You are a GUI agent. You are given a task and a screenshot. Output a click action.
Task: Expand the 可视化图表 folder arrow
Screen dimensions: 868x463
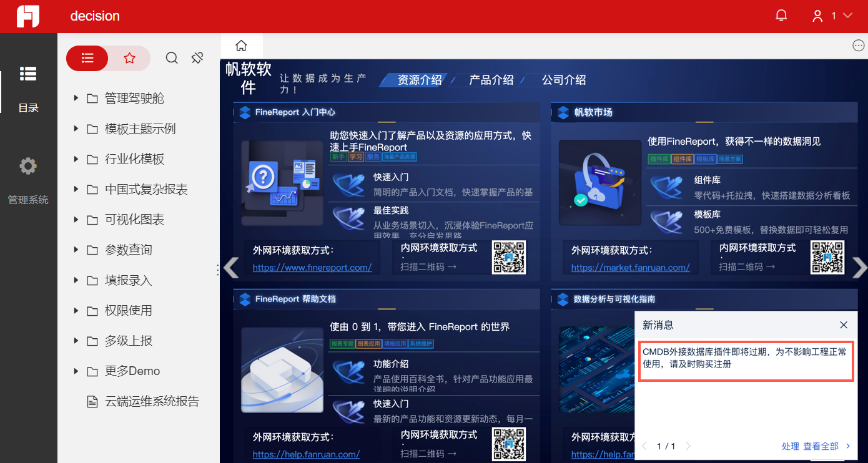click(x=76, y=219)
